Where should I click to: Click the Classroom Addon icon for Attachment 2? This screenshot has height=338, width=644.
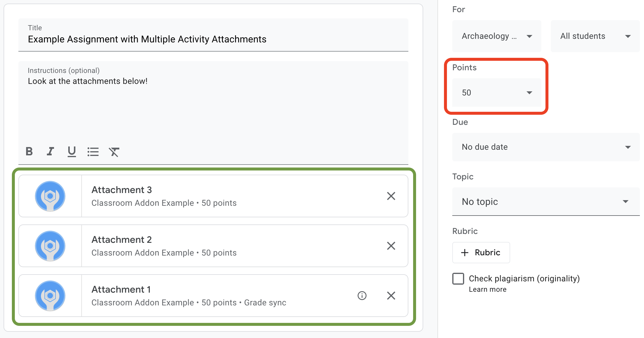point(50,245)
